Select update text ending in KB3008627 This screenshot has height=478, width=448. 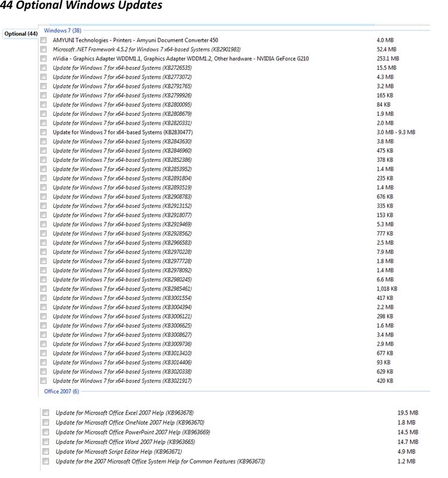click(122, 335)
